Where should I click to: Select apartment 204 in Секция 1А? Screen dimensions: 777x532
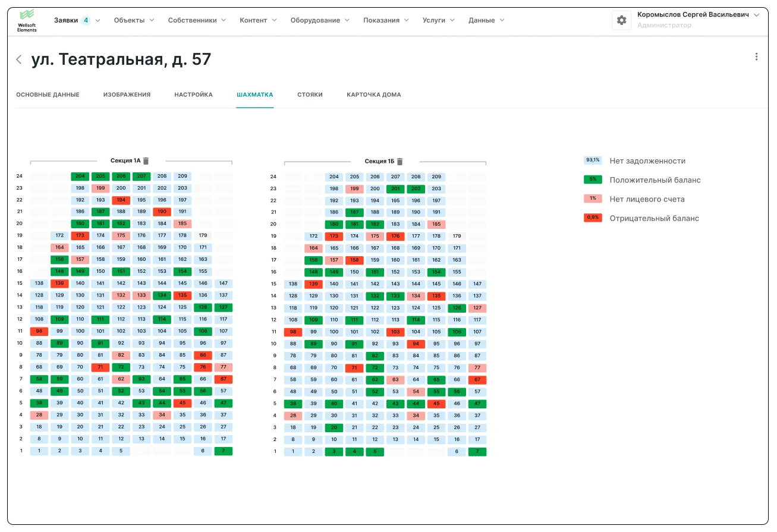[80, 176]
